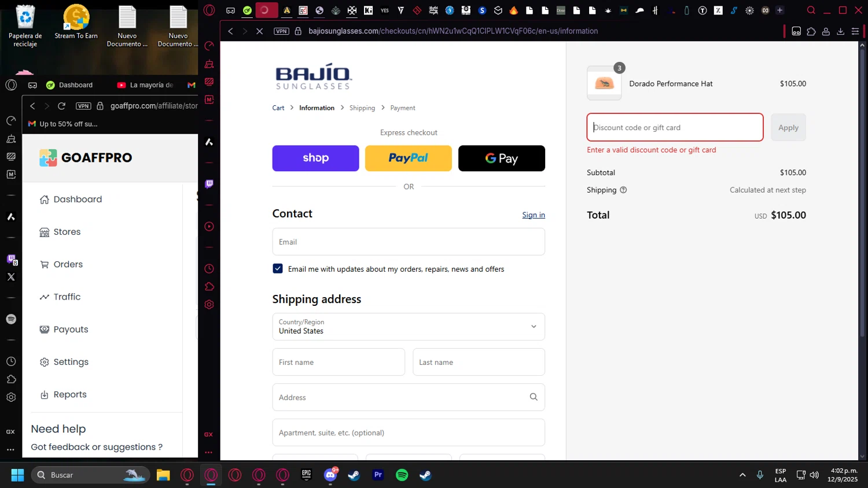This screenshot has height=488, width=868.
Task: Open history clock in the checkout window's sidebar
Action: click(209, 269)
